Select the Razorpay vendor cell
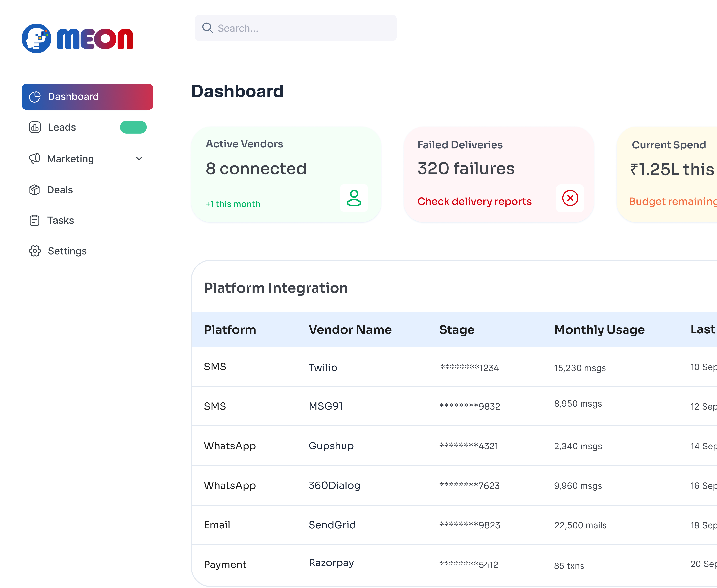 tap(331, 563)
